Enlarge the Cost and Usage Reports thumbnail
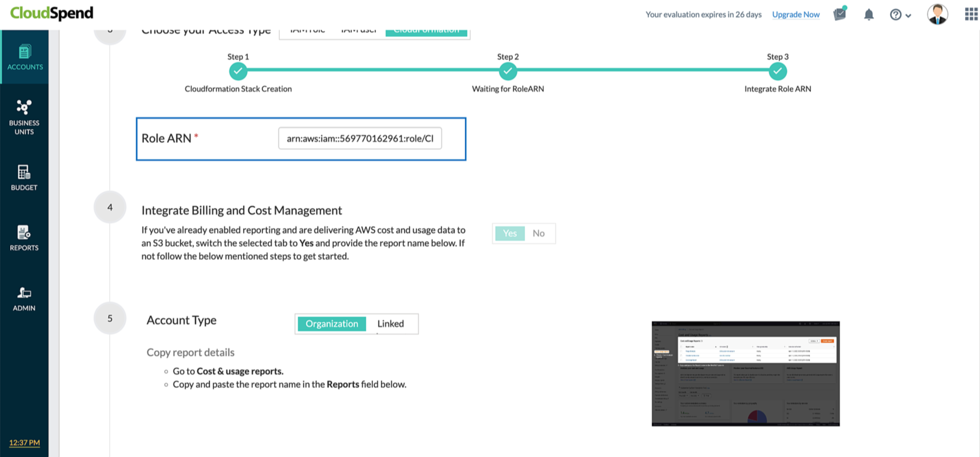 click(746, 374)
